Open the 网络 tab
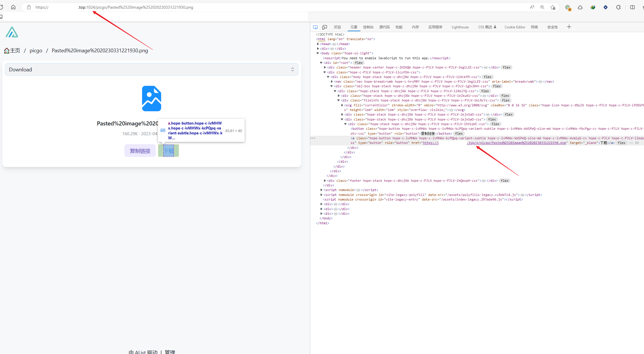Viewport: 644px width, 354px height. [534, 27]
